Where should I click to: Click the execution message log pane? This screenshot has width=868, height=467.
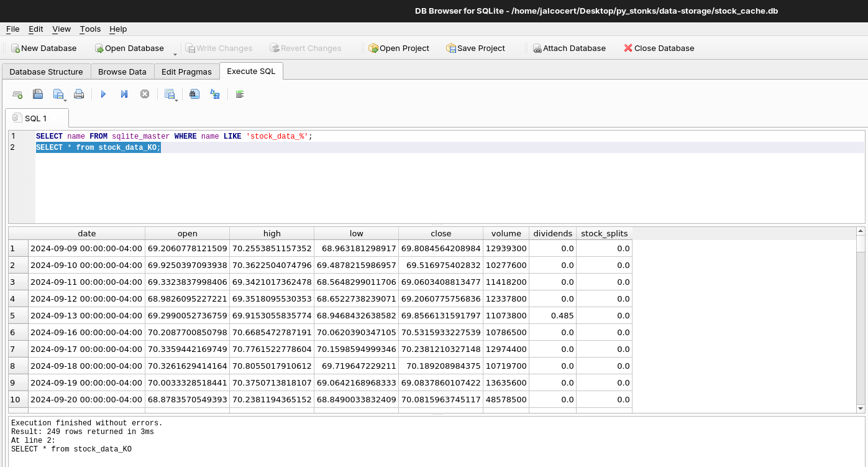tap(436, 442)
